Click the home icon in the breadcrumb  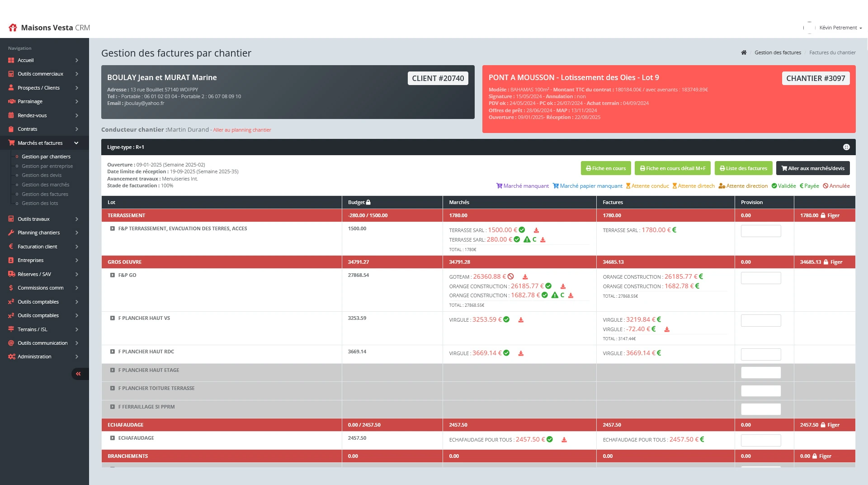pos(744,52)
